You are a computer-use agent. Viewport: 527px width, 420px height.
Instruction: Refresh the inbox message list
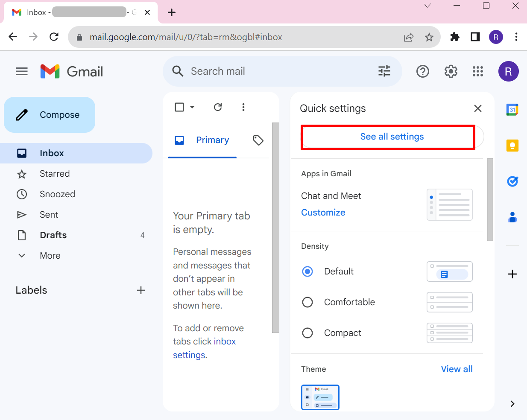[218, 107]
